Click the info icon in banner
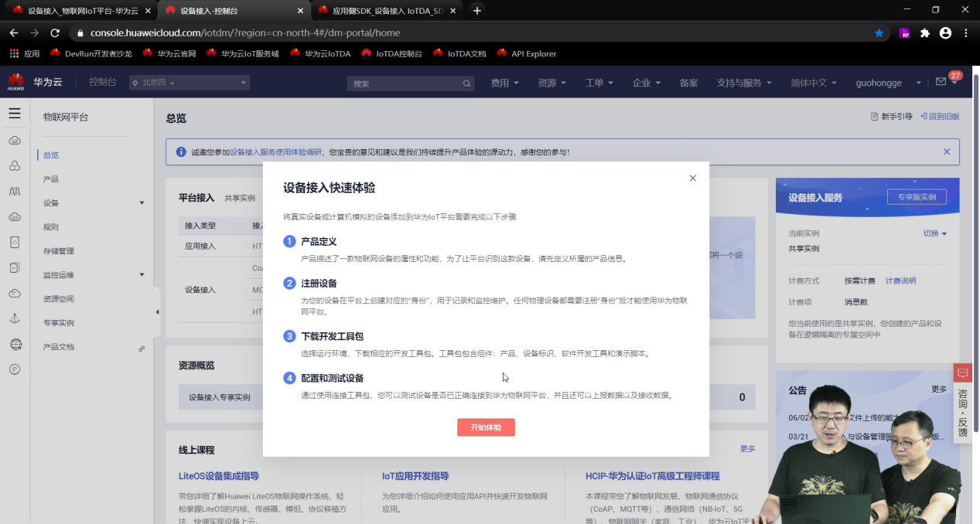980x524 pixels. [x=181, y=151]
